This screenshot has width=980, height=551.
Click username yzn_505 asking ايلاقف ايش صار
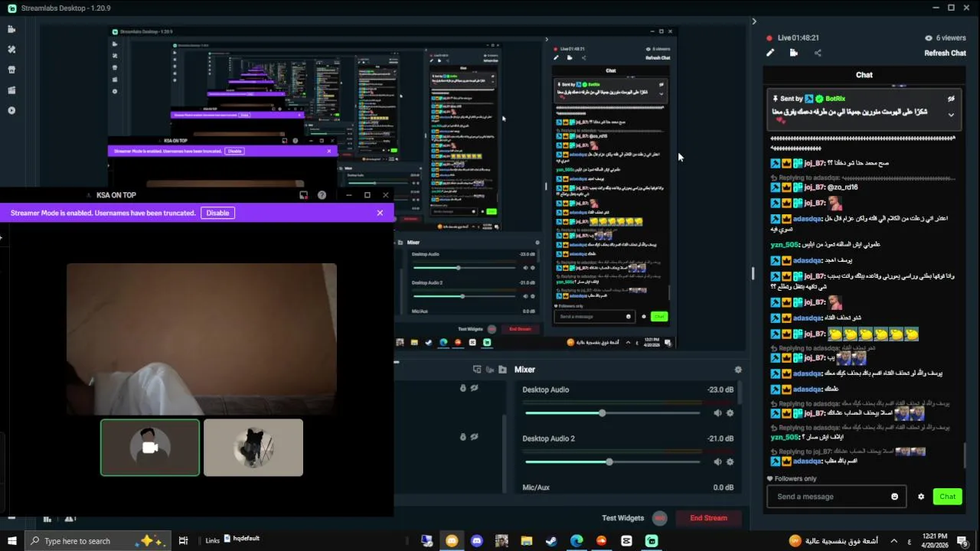(x=784, y=437)
